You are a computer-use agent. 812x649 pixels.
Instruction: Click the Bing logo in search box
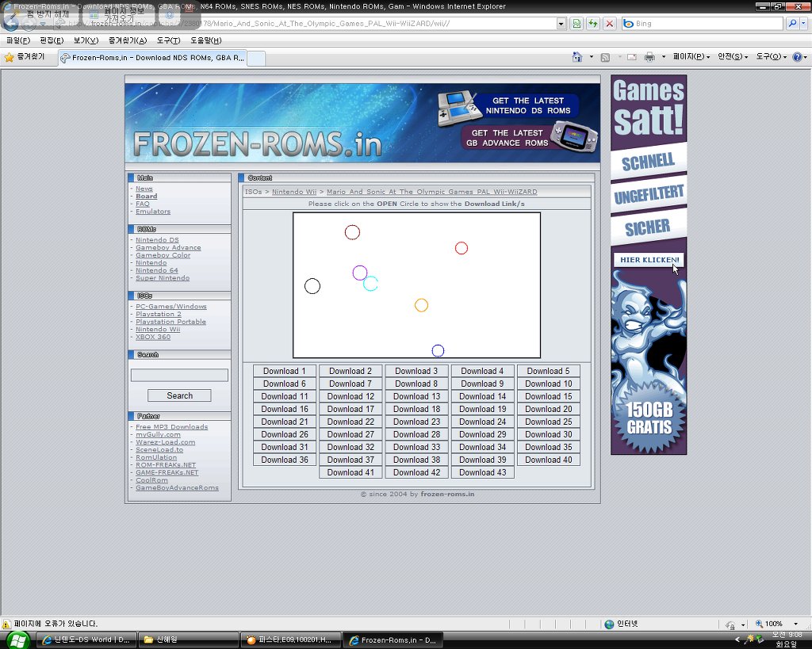tap(628, 24)
